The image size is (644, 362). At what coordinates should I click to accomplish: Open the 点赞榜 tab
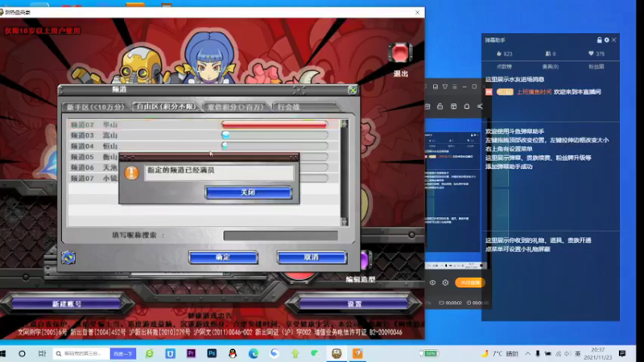point(504,67)
